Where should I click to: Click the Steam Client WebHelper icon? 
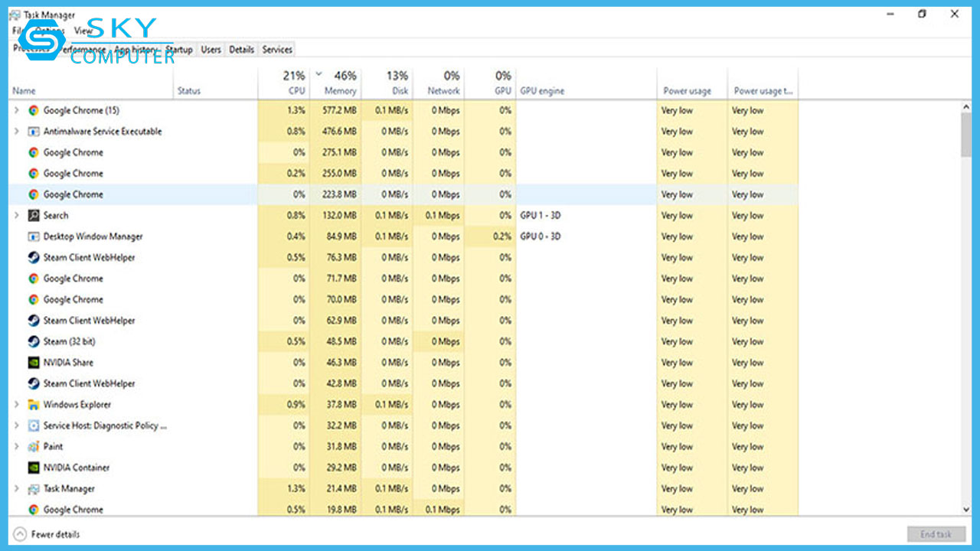tap(32, 258)
